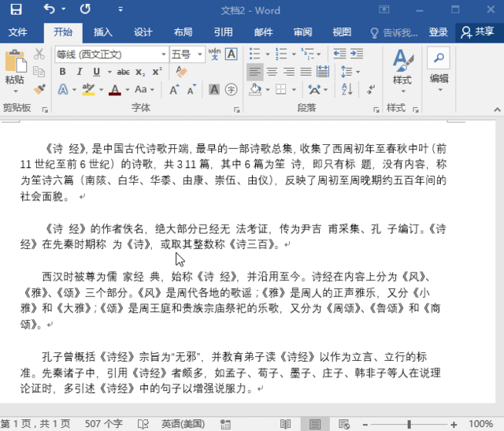Toggle strikethrough (abc) formatting
The image size is (504, 431).
[x=123, y=72]
